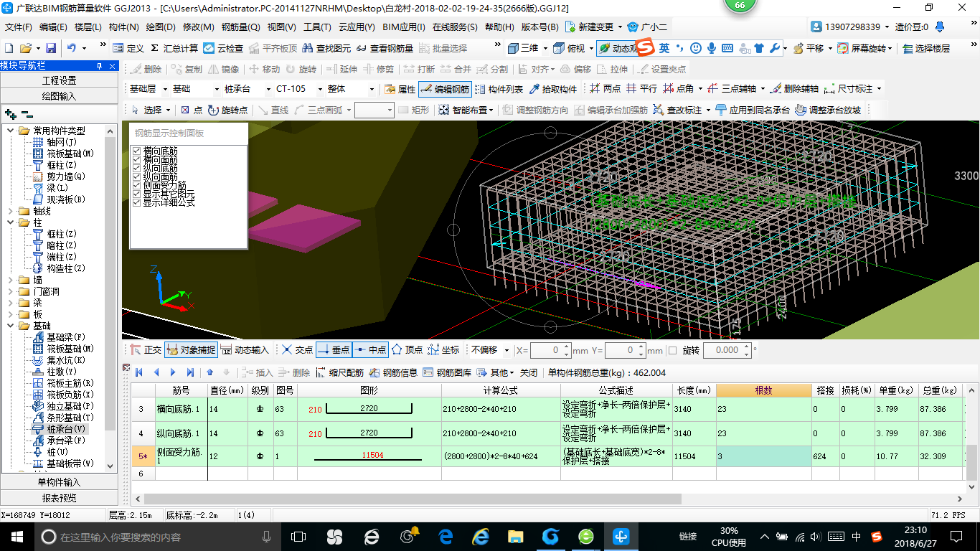Open the BIM应用(I) menu
Screen dimensions: 980x551
pos(403,27)
